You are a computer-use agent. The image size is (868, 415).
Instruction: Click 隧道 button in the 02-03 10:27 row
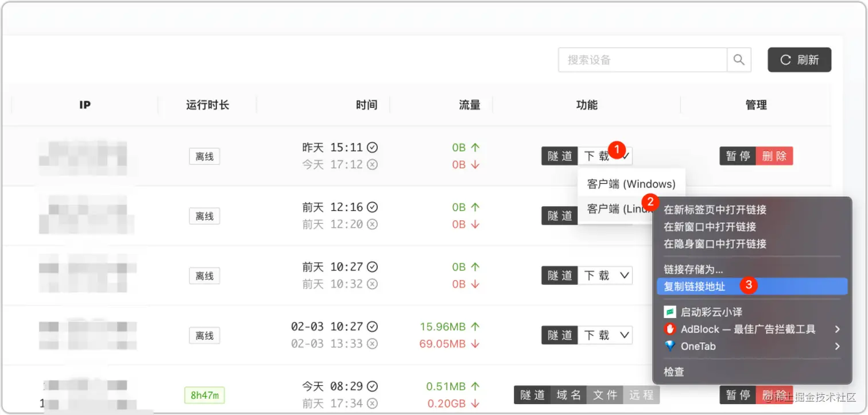[x=560, y=335]
